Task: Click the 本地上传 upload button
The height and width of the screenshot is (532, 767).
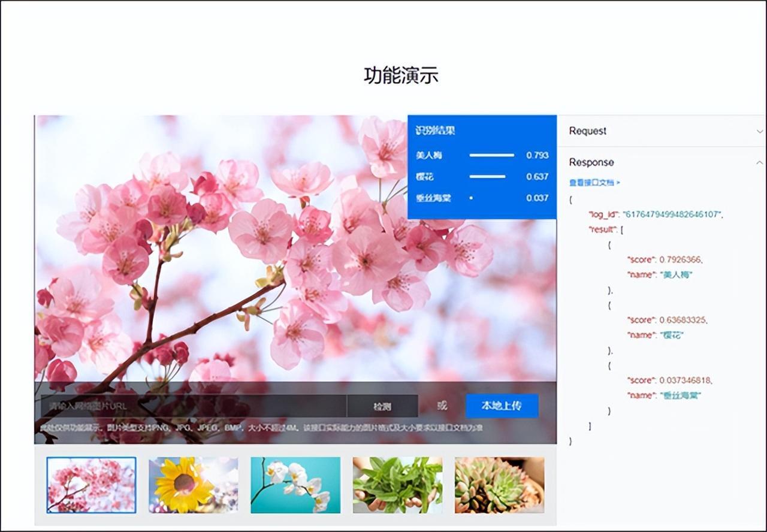Action: [x=502, y=406]
